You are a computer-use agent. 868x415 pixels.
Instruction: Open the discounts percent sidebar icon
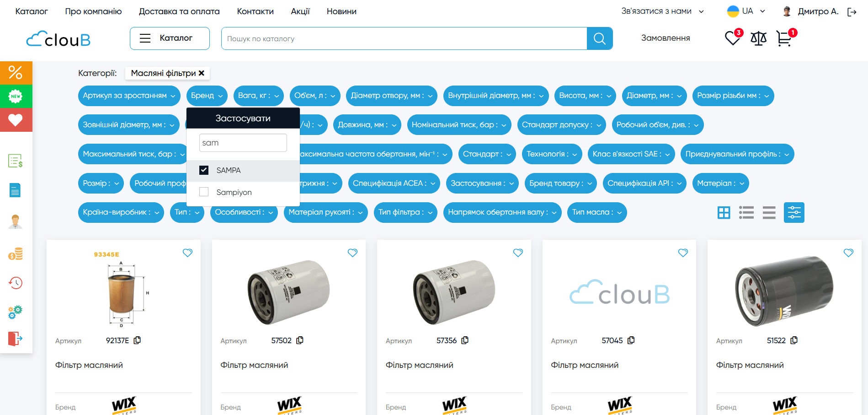click(16, 73)
